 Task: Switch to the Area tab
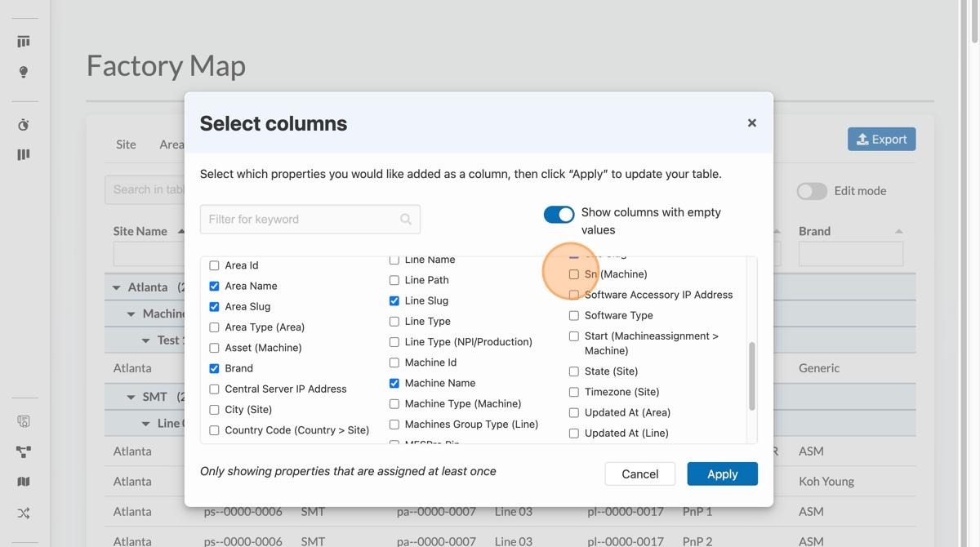point(170,144)
